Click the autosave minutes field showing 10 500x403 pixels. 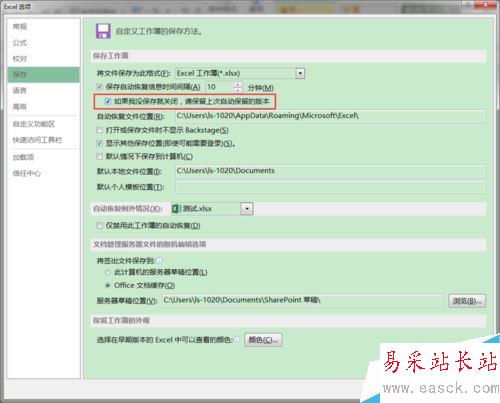[219, 87]
